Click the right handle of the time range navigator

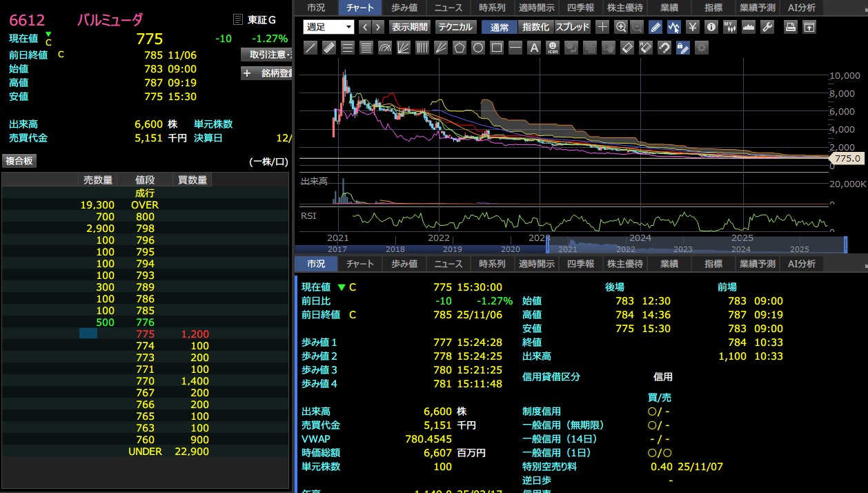click(x=845, y=244)
